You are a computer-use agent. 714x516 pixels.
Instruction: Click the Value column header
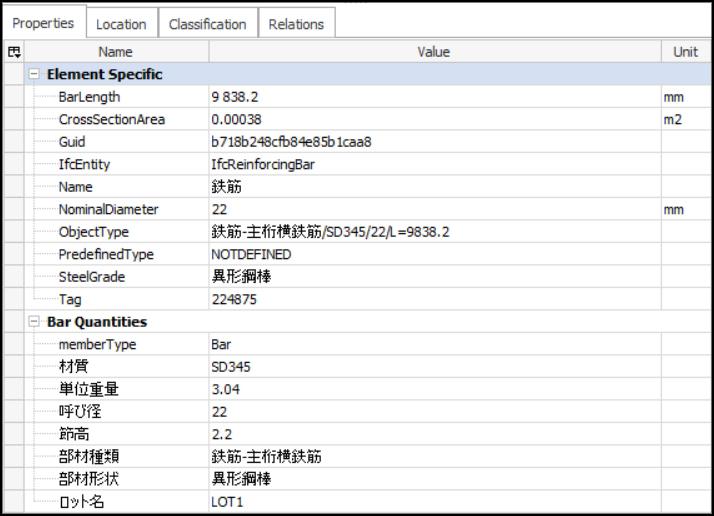click(432, 51)
